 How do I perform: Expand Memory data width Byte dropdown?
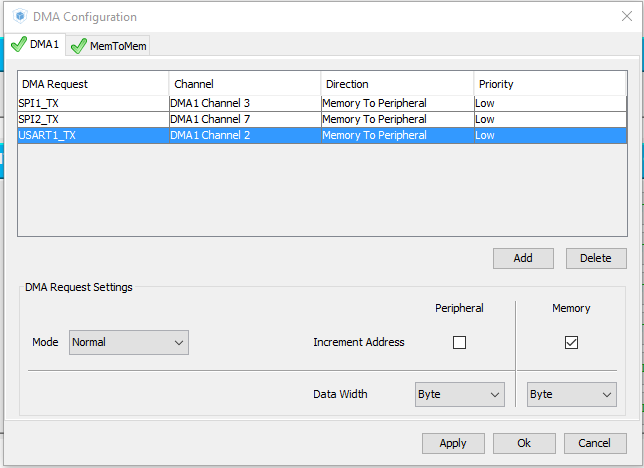(571, 394)
